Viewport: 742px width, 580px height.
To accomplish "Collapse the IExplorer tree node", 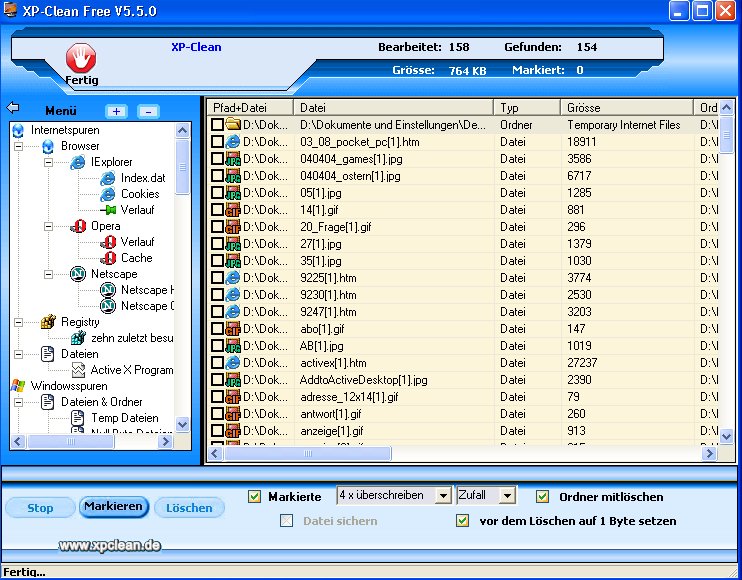I will point(48,163).
